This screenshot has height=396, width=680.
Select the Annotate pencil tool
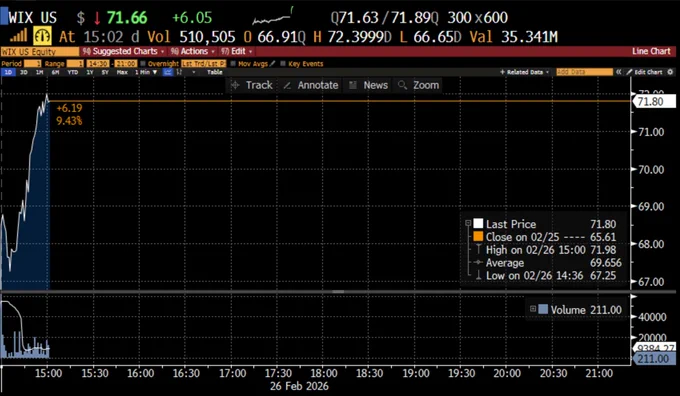click(311, 85)
